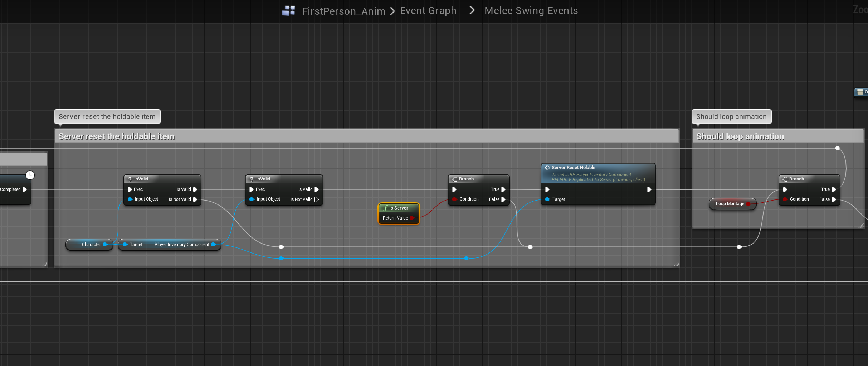Click the diamond icon on Server Reset Holable
Screen dimensions: 868x366
[x=547, y=168]
